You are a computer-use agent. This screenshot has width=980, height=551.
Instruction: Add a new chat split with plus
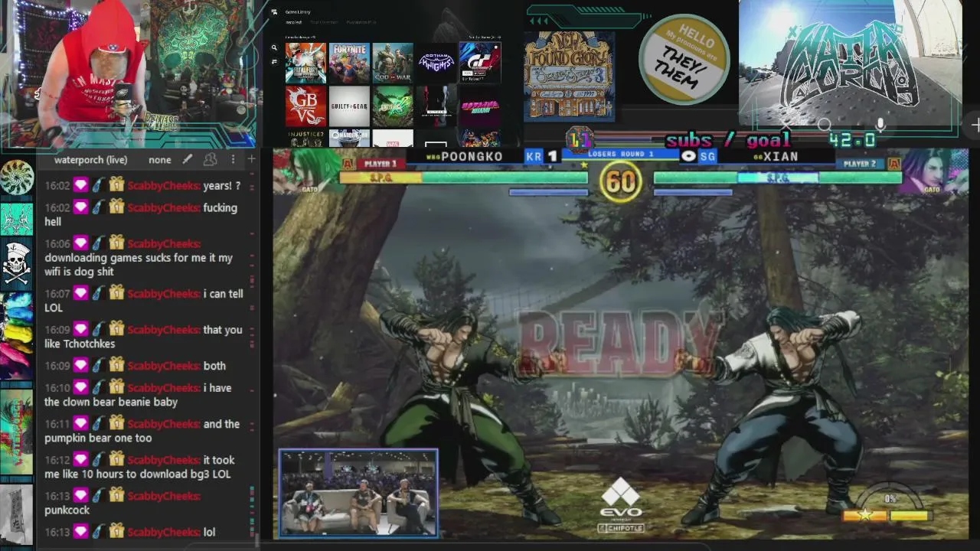pos(251,159)
